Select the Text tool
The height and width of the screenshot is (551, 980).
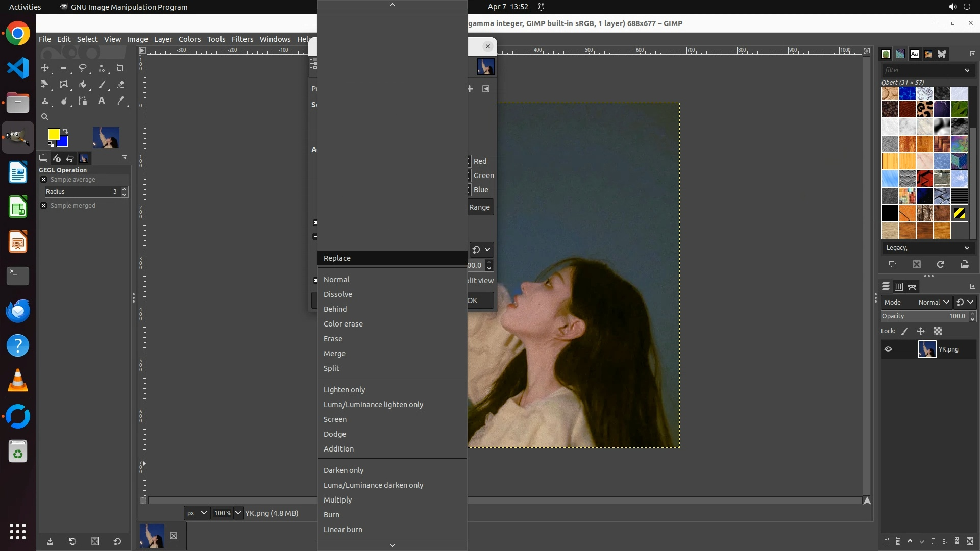(102, 101)
